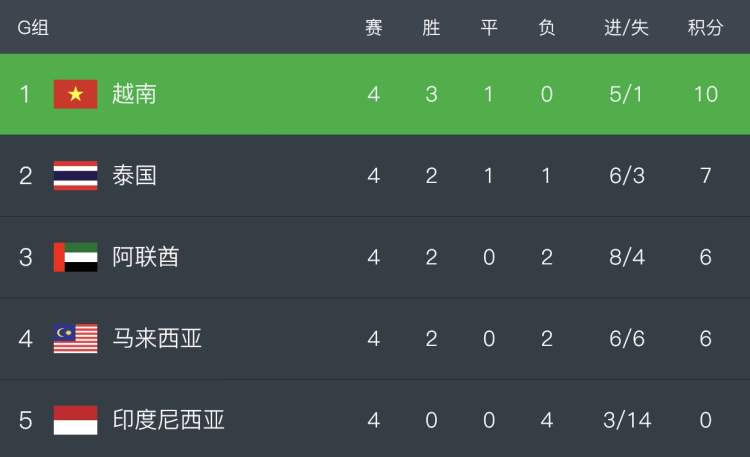Click the 积分 column header
The width and height of the screenshot is (750, 457).
tap(705, 27)
